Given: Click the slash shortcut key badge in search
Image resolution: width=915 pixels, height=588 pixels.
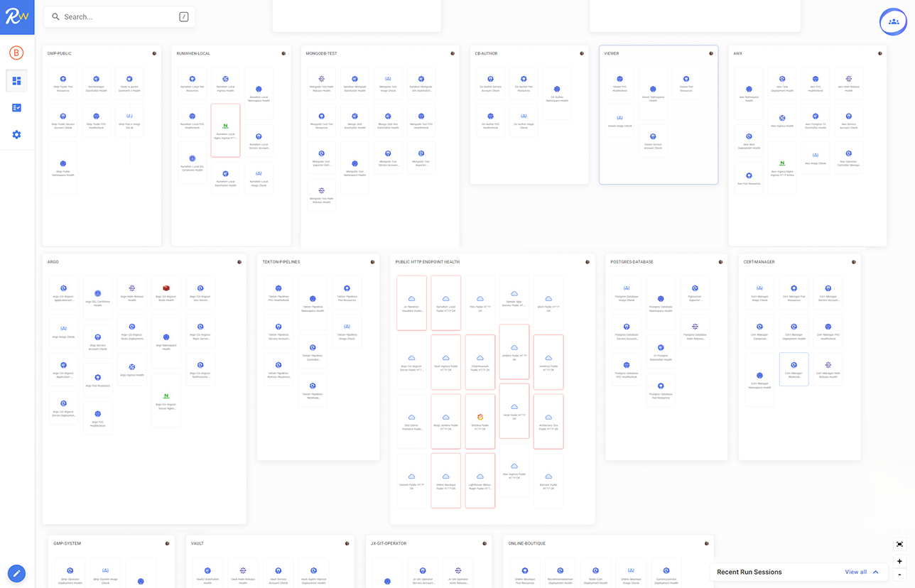Looking at the screenshot, I should coord(183,17).
